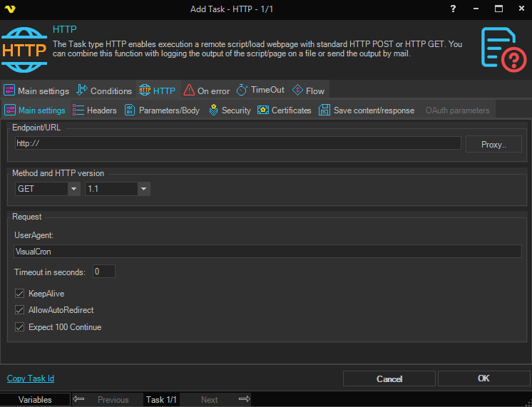The image size is (532, 407).
Task: Click the Copy Task Id link
Action: pyautogui.click(x=31, y=378)
